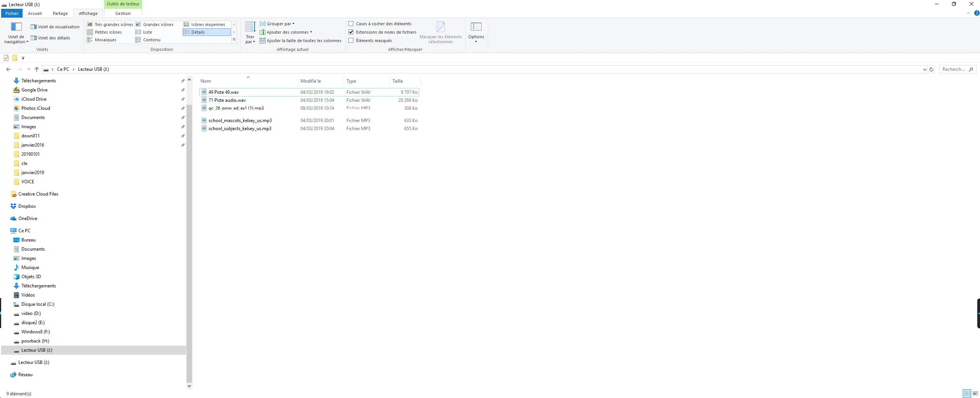Switch to the Accueil ribbon tab
The width and height of the screenshot is (980, 398).
click(x=35, y=13)
